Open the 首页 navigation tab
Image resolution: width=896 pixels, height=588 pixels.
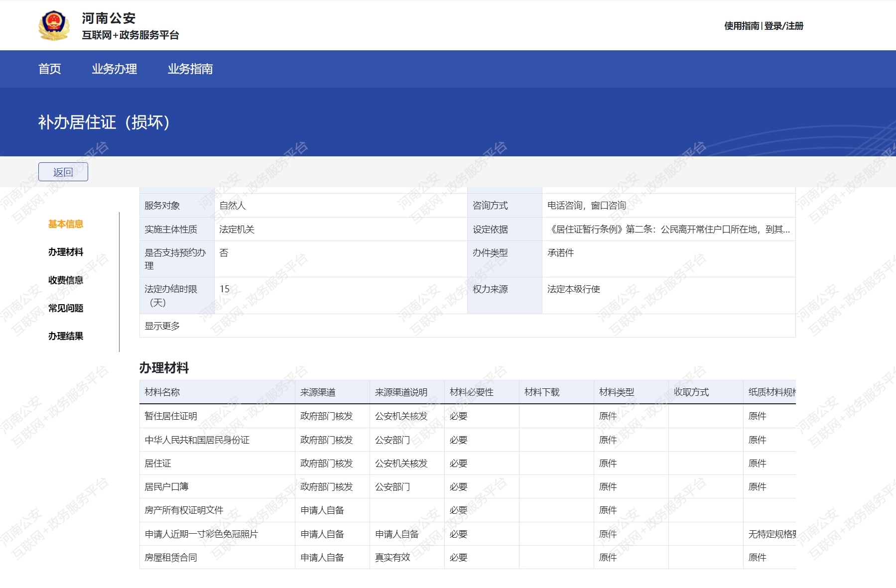tap(50, 69)
